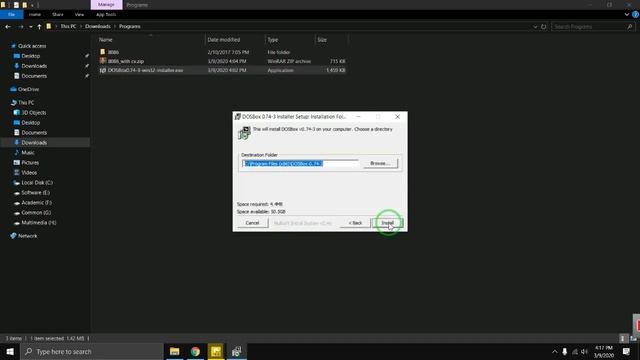
Task: Click the Destination Folder path field
Action: pyautogui.click(x=300, y=164)
